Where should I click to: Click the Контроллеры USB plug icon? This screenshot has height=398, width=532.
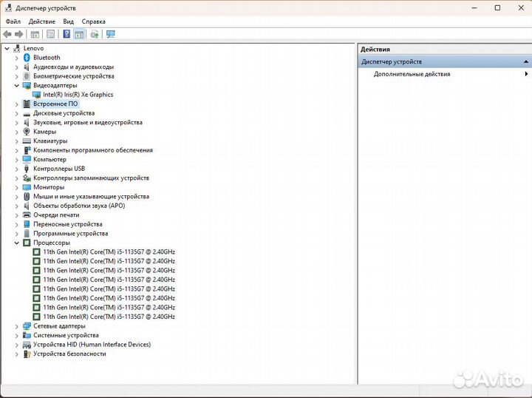click(27, 169)
